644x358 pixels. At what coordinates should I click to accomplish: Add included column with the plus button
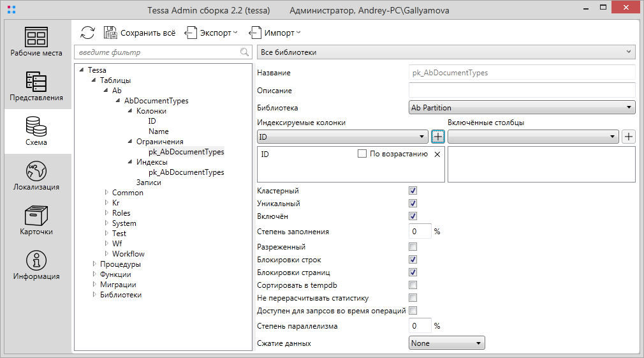pos(629,137)
